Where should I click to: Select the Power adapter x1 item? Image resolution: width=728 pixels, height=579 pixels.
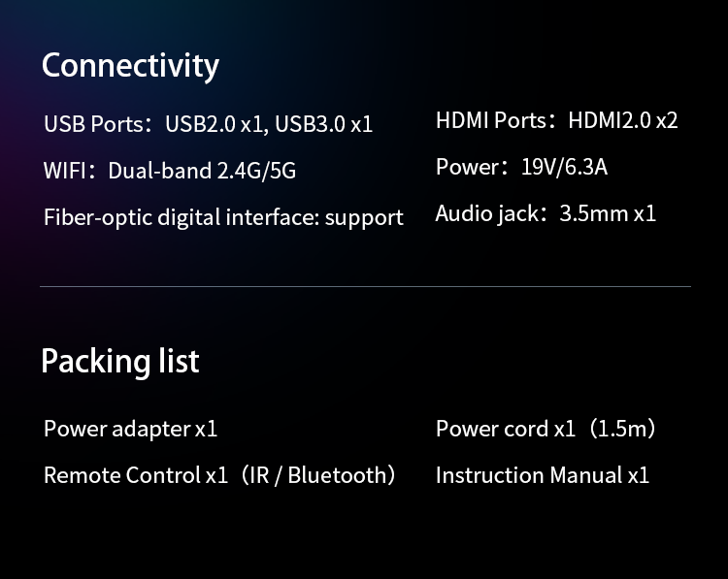tap(130, 429)
